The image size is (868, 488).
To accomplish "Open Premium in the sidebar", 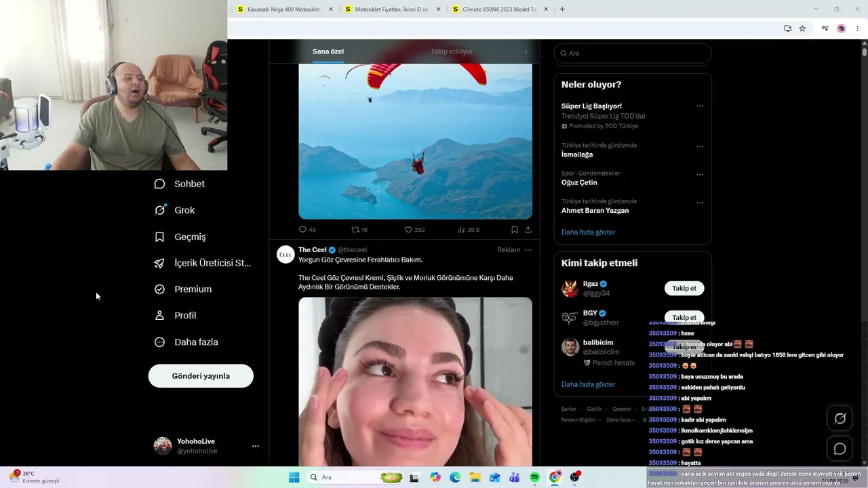I will coord(183,289).
